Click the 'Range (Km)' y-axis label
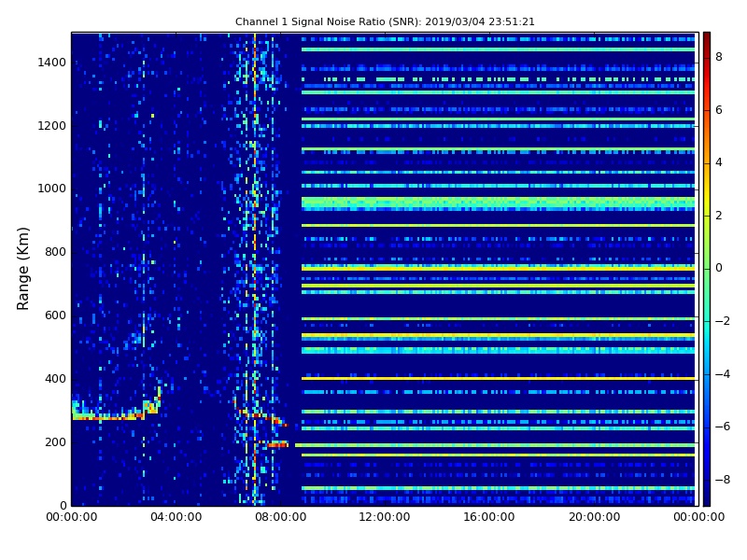 coord(22,269)
